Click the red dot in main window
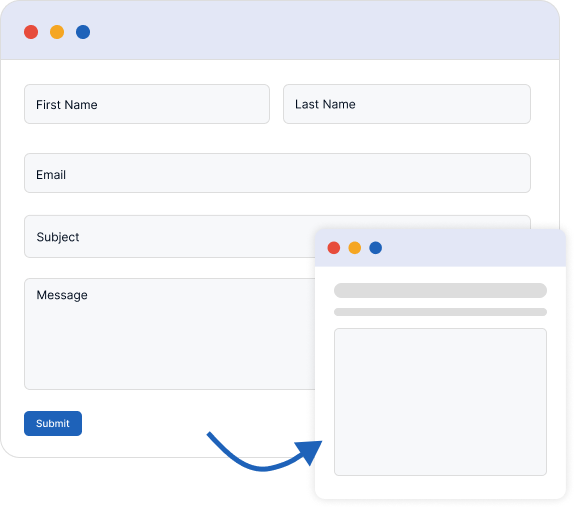The width and height of the screenshot is (576, 509). coord(31,32)
